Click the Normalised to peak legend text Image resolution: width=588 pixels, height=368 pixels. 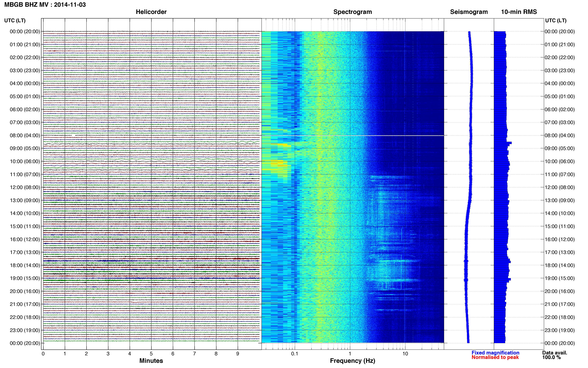pos(495,357)
